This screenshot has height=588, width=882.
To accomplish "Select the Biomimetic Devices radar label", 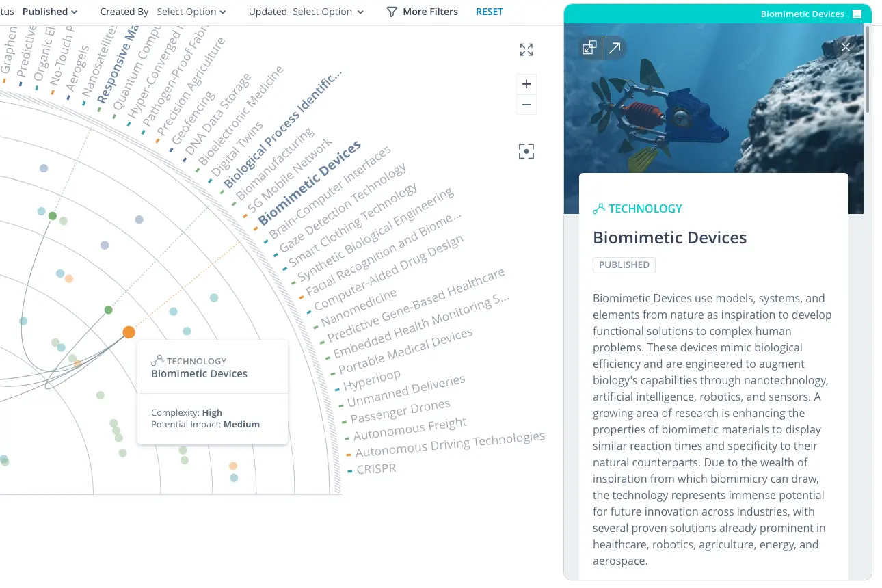I will pyautogui.click(x=310, y=184).
